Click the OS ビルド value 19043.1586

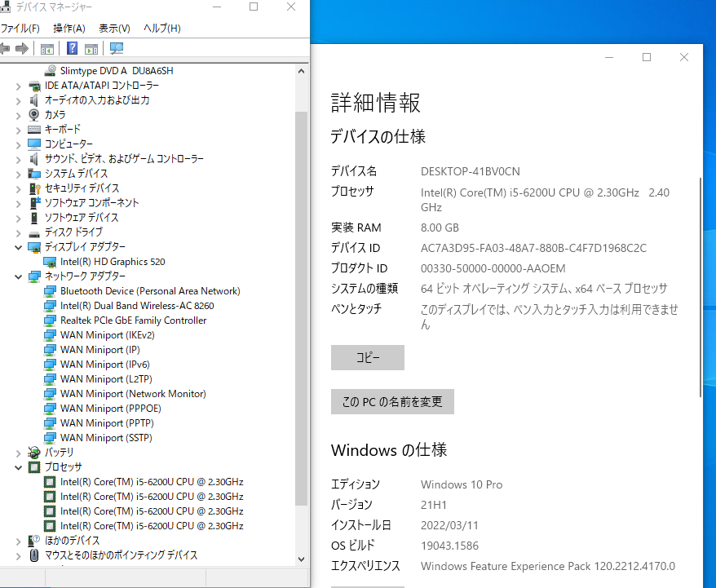click(450, 546)
